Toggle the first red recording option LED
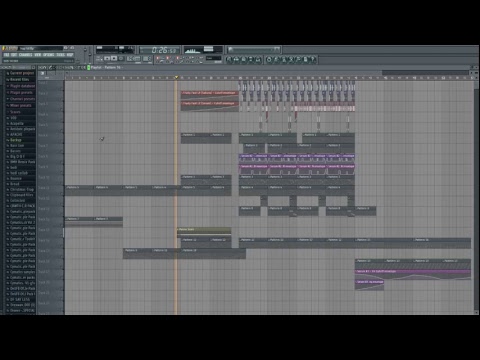This screenshot has width=480, height=360. tap(158, 58)
